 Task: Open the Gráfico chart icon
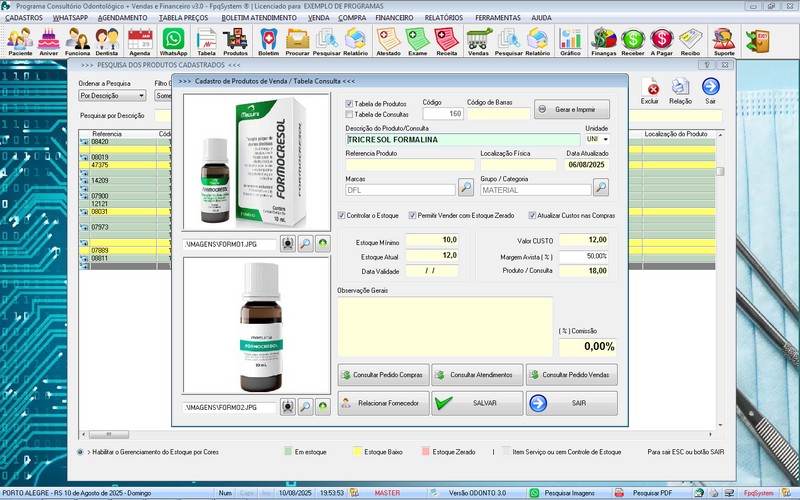[571, 41]
